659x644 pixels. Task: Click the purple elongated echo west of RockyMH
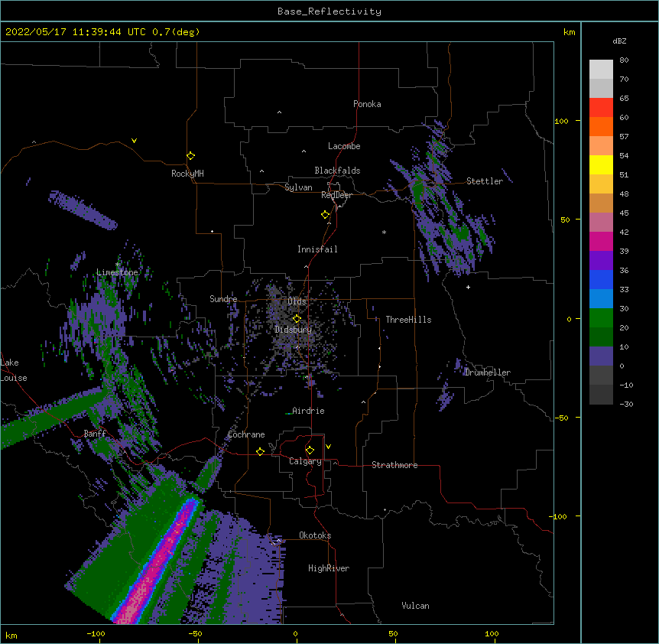tap(83, 210)
